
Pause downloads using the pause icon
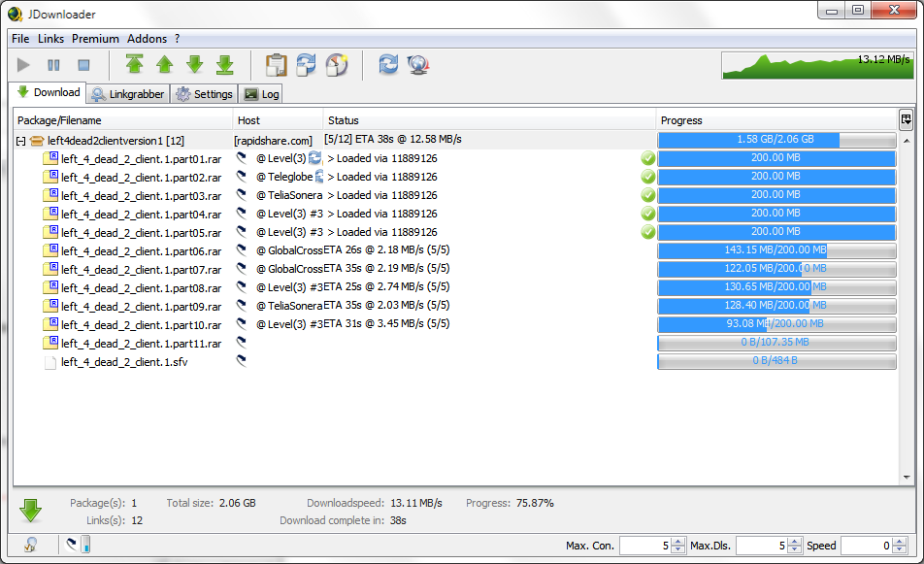point(53,65)
